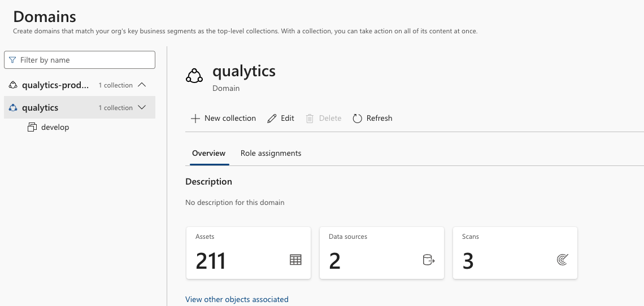Select the develop collection
This screenshot has width=644, height=306.
[x=55, y=128]
